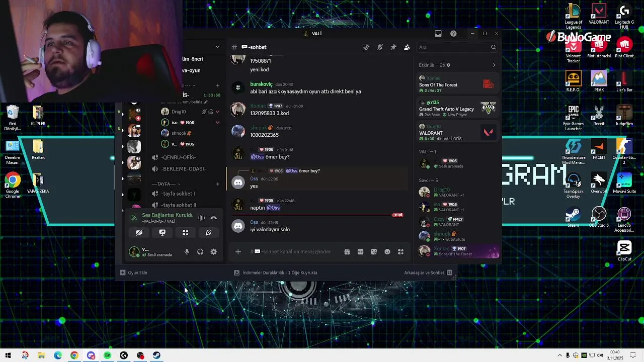Mute the microphone
The width and height of the screenshot is (644, 362).
pyautogui.click(x=187, y=252)
